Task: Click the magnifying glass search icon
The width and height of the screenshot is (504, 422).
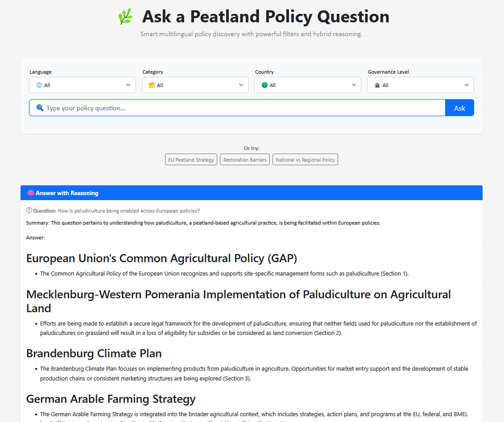Action: point(40,108)
